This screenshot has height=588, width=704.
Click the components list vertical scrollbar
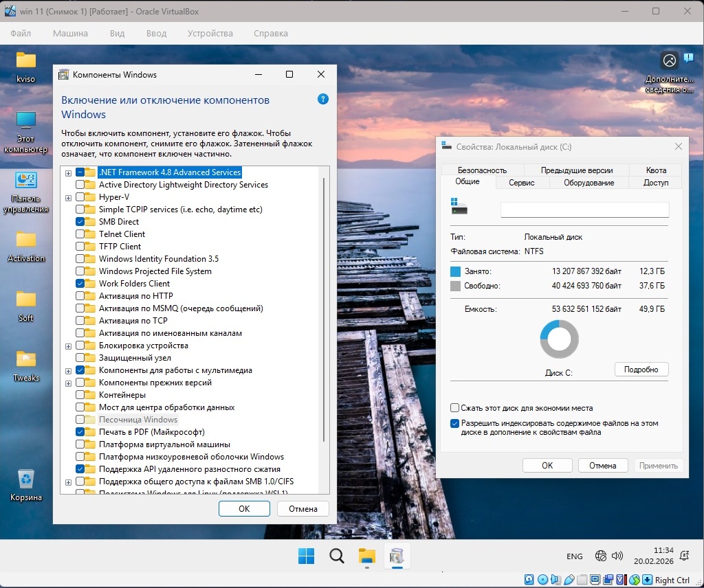(x=324, y=309)
